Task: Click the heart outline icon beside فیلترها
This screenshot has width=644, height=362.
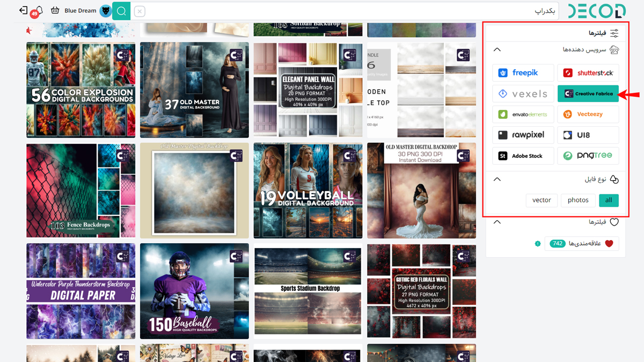Action: point(614,222)
